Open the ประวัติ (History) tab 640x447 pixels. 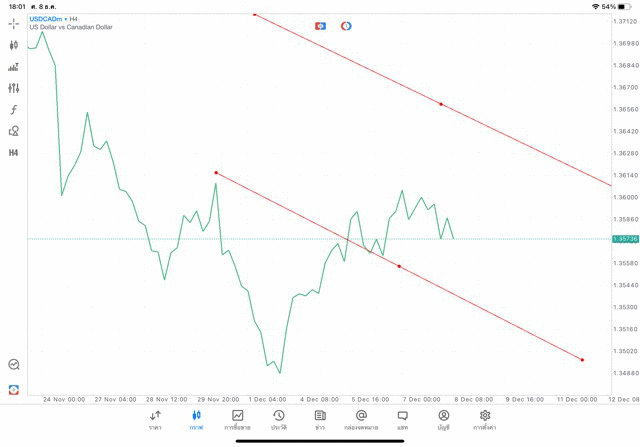(x=278, y=419)
